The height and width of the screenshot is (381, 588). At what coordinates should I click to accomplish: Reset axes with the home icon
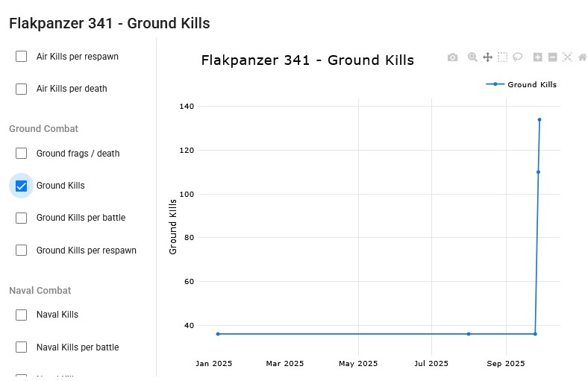click(x=582, y=57)
